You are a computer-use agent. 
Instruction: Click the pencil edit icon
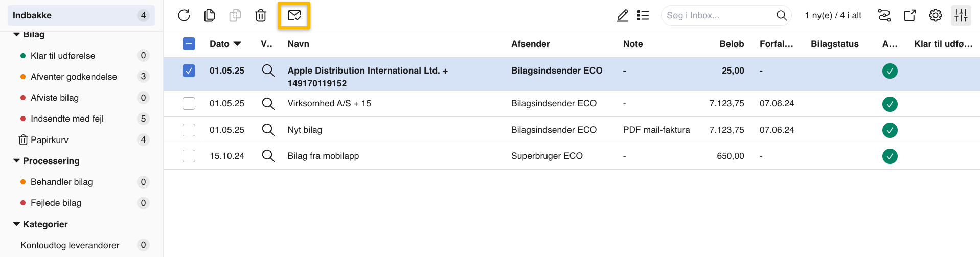[x=623, y=15]
